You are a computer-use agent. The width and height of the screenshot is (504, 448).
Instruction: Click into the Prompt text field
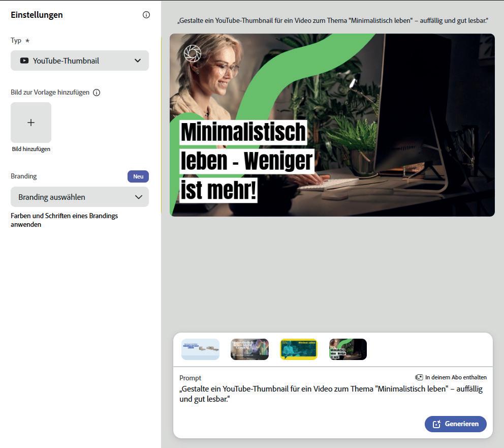click(x=333, y=394)
